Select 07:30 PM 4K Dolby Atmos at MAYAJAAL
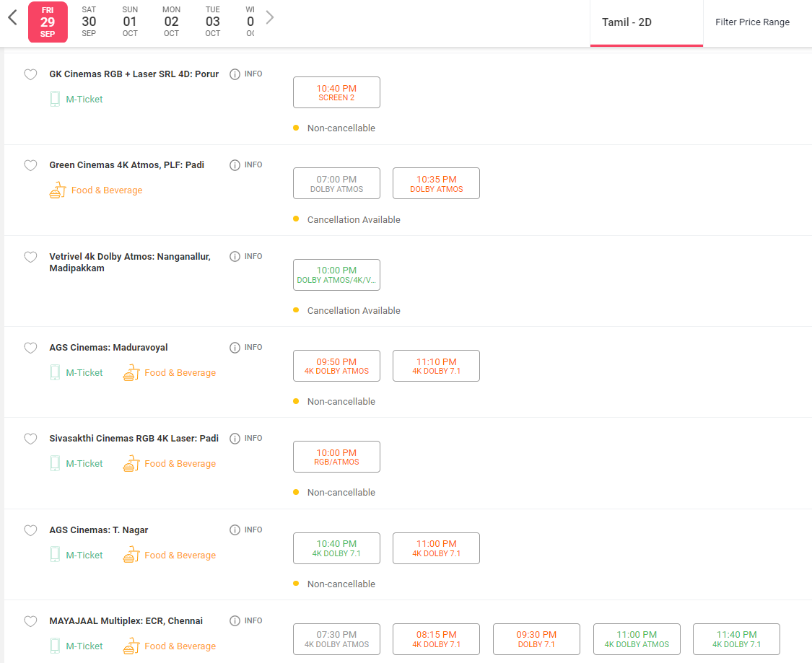 pyautogui.click(x=336, y=639)
